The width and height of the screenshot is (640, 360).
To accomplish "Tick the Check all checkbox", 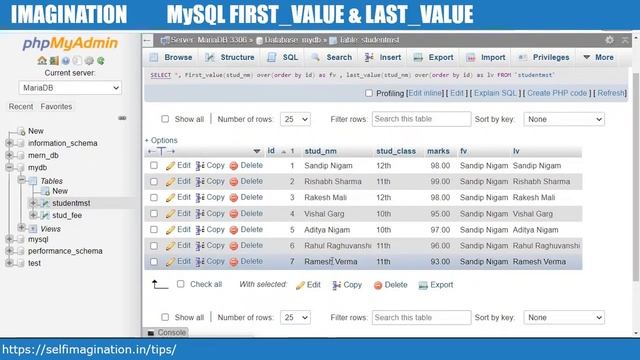I will coord(180,284).
